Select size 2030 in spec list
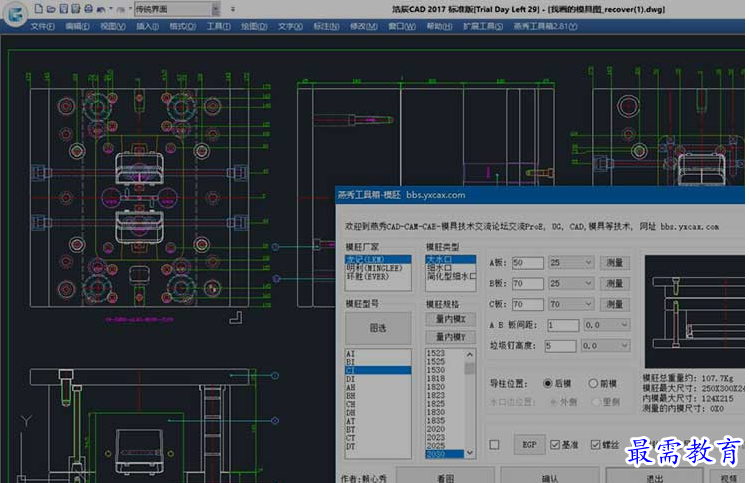 (445, 454)
